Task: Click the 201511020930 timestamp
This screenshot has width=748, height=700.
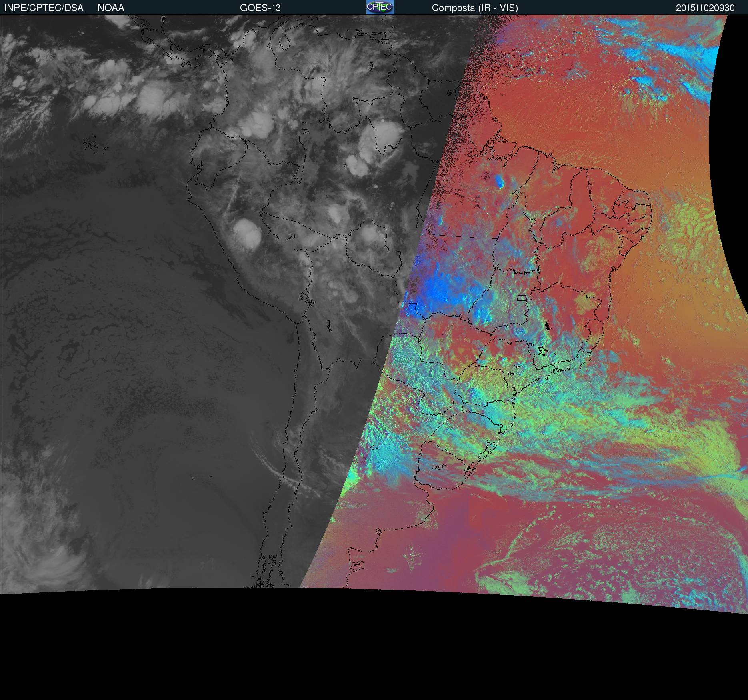Action: click(705, 8)
